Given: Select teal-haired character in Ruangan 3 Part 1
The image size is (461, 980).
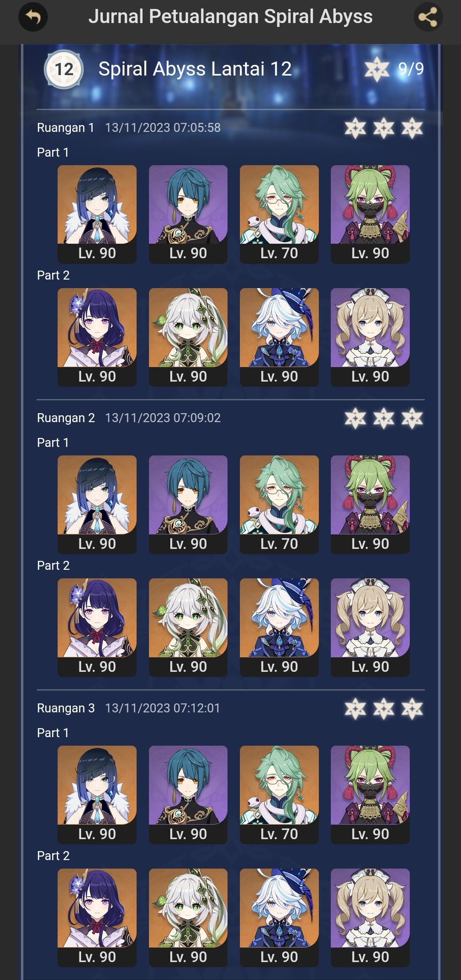Looking at the screenshot, I should (x=188, y=795).
